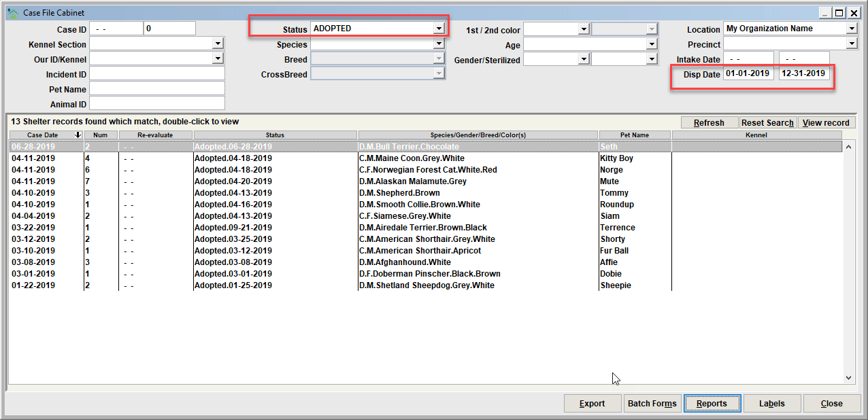The height and width of the screenshot is (420, 868).
Task: Click the Reports button
Action: (x=712, y=403)
